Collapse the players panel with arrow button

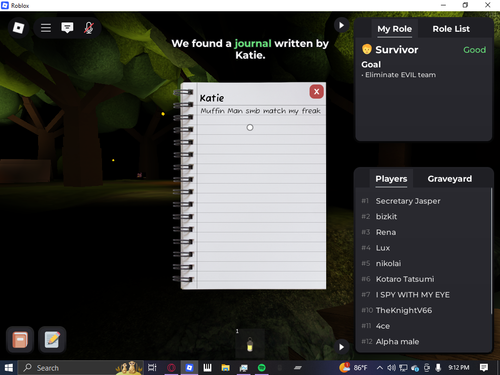[x=341, y=347]
